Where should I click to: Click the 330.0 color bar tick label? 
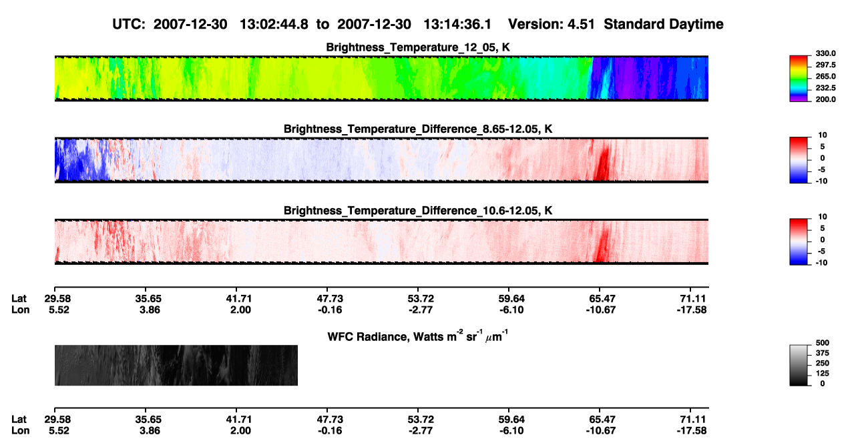tap(826, 53)
